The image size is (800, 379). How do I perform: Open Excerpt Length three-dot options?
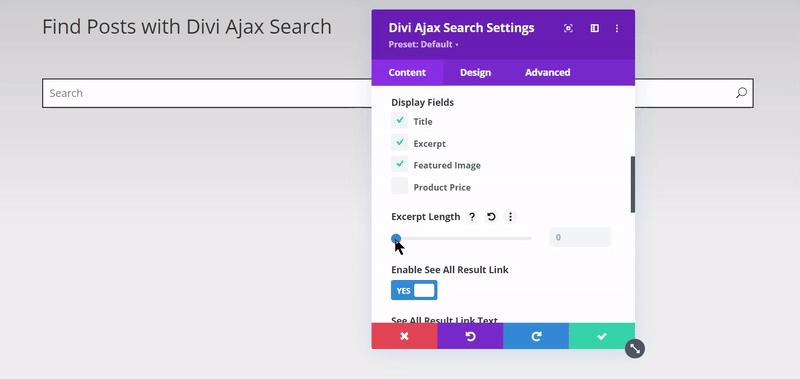pyautogui.click(x=510, y=217)
